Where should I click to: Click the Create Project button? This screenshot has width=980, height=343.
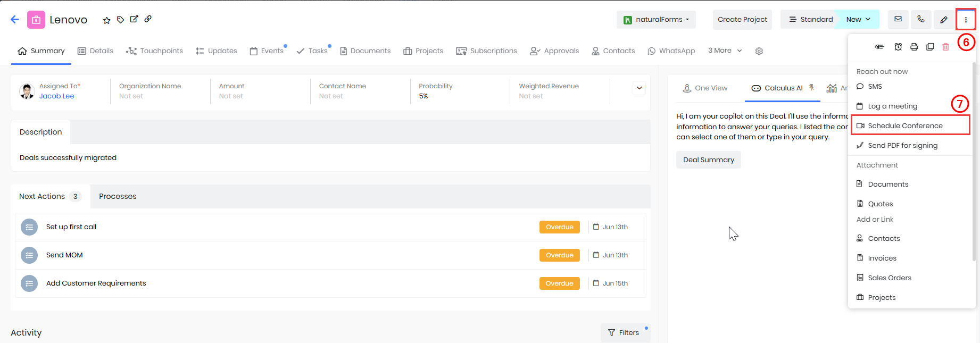pyautogui.click(x=742, y=20)
